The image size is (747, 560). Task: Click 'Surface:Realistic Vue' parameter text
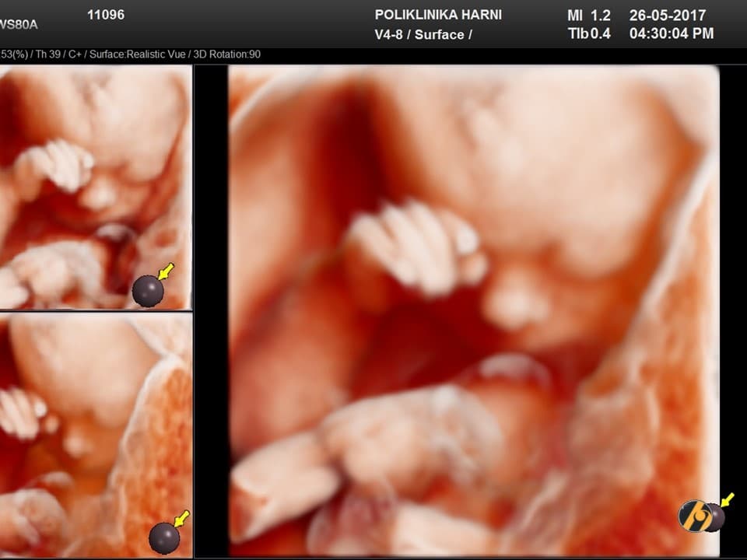click(137, 54)
